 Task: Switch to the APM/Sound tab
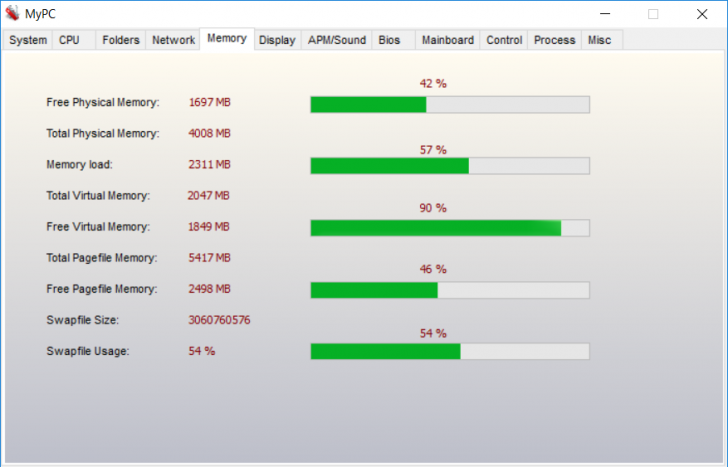click(337, 40)
